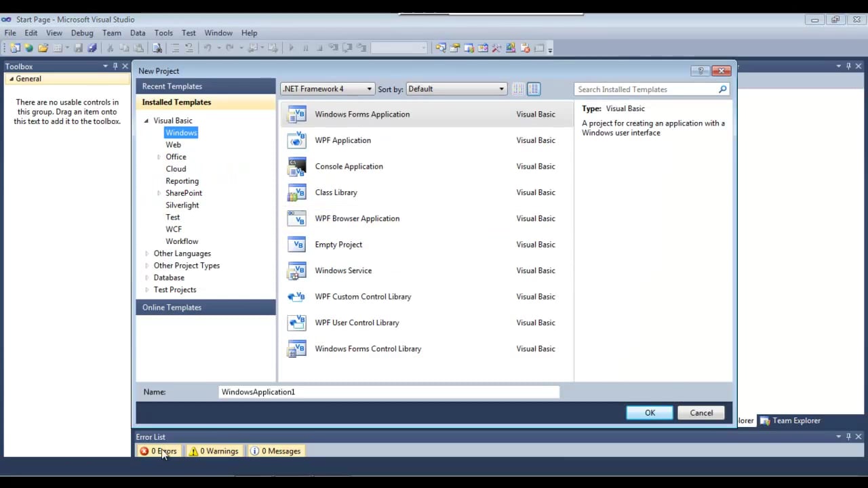This screenshot has width=868, height=488.
Task: Expand the SharePoint tree node
Action: (x=159, y=193)
